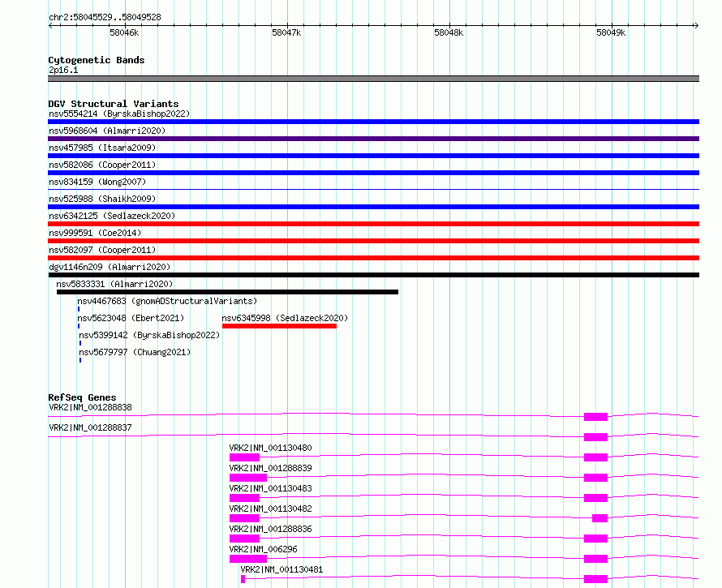Click the nsv6345998 (Sedlazeck2020) label
Screen dimensions: 722x588
tap(285, 318)
